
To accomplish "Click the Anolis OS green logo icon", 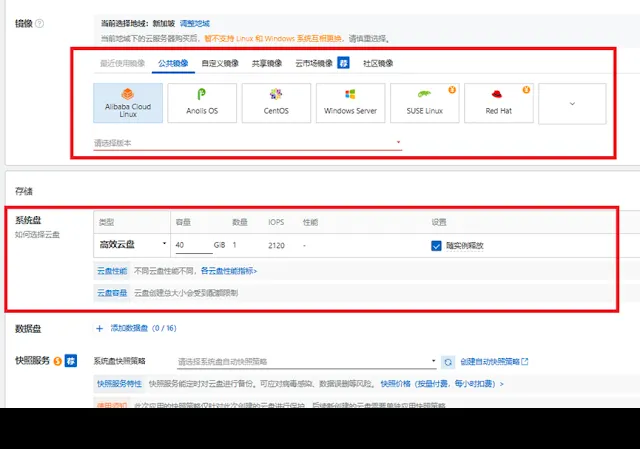I will [201, 94].
